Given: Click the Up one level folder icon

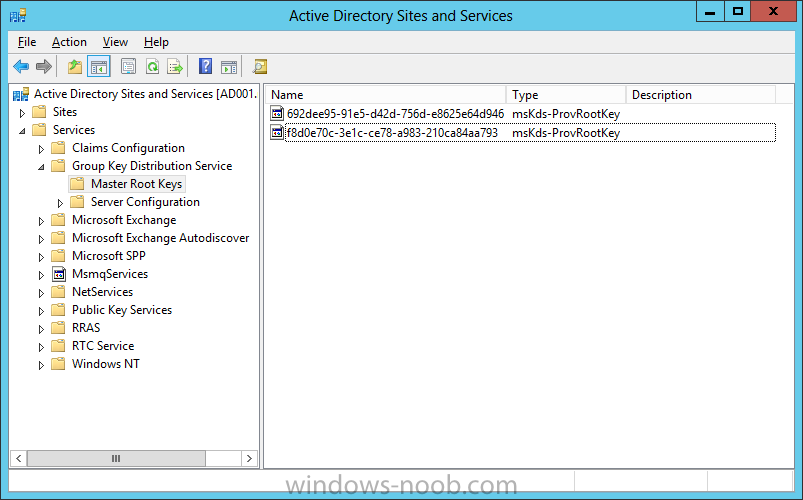Looking at the screenshot, I should pos(75,66).
